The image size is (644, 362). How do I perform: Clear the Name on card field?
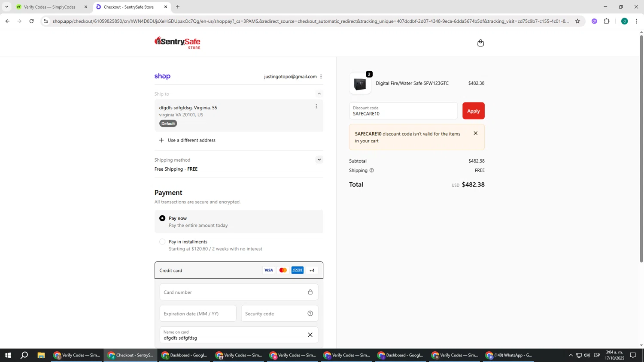(310, 335)
